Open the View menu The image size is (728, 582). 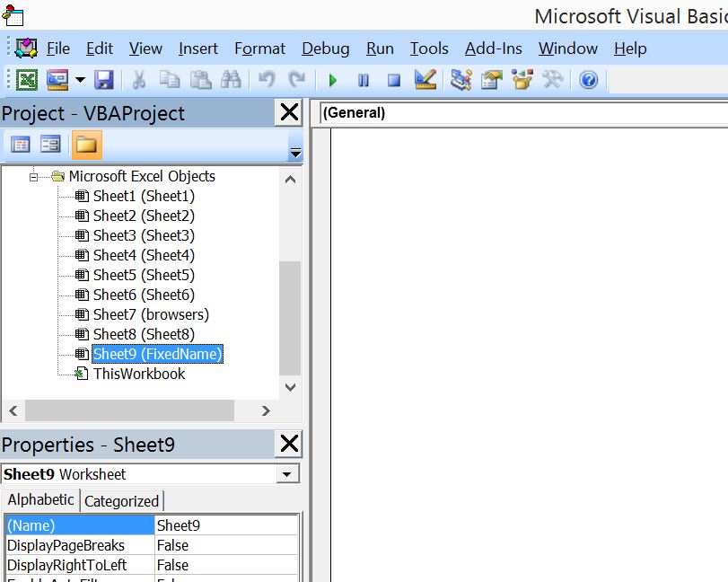pyautogui.click(x=145, y=48)
